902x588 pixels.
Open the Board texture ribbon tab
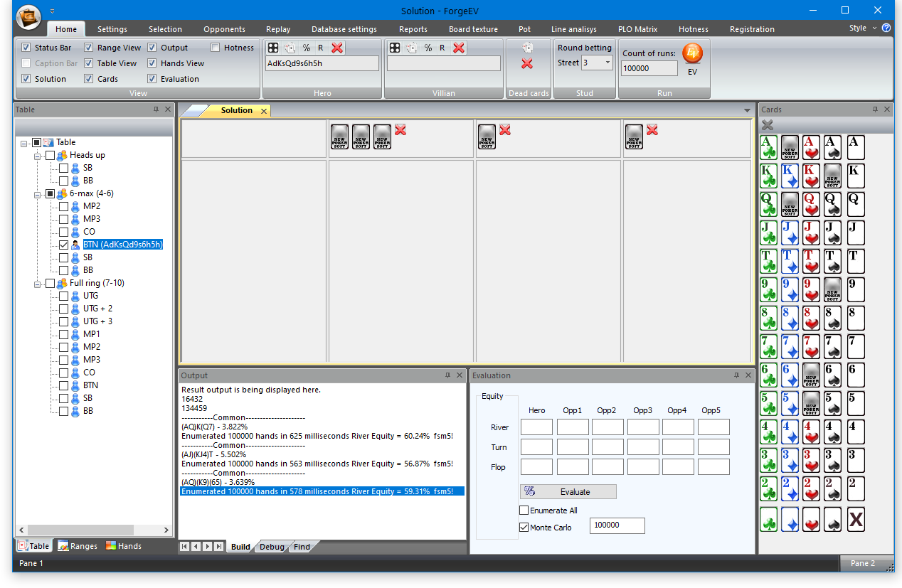coord(473,29)
